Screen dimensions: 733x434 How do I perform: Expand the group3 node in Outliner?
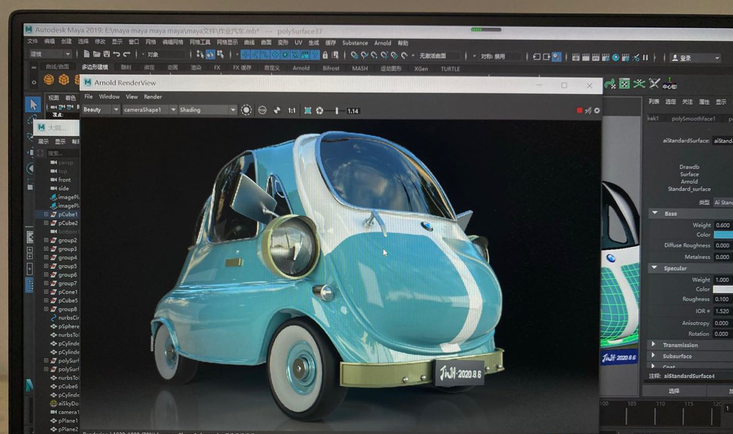(x=46, y=249)
